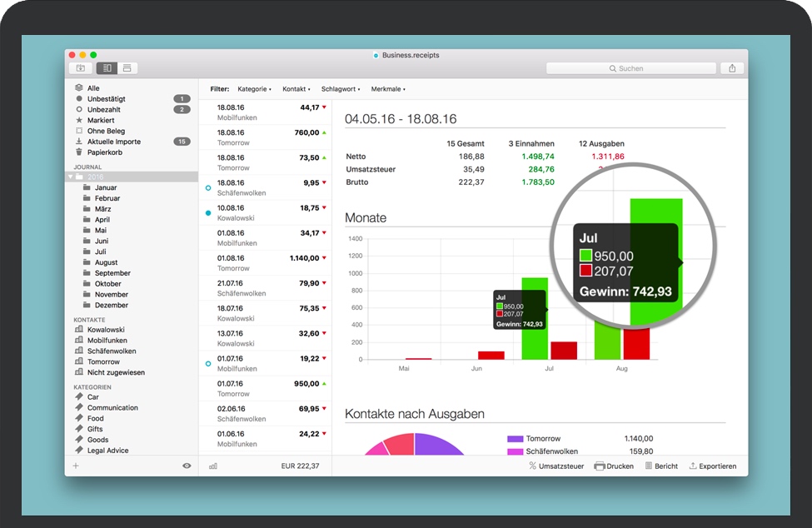Toggle the paid circle on the 10.08.16 Kowalowski entry
812x528 pixels.
pyautogui.click(x=208, y=213)
